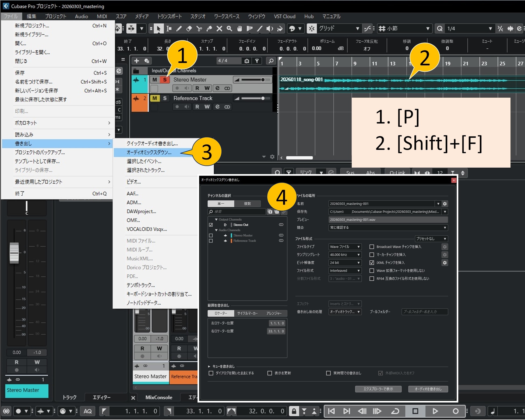Check the Stereo Master channel export checkbox

[x=211, y=235]
